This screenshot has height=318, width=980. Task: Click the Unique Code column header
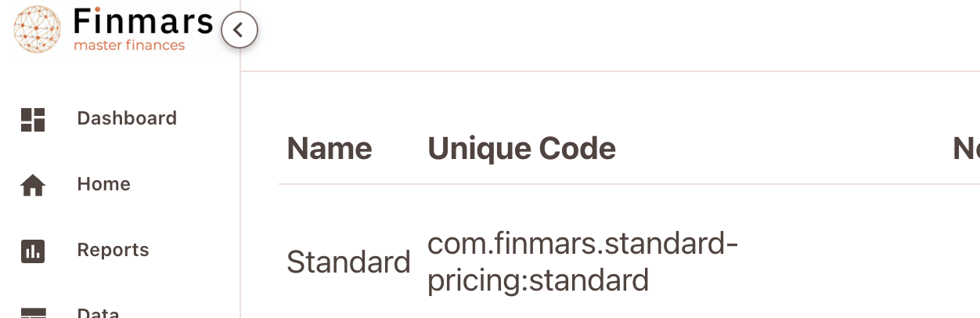click(x=521, y=148)
